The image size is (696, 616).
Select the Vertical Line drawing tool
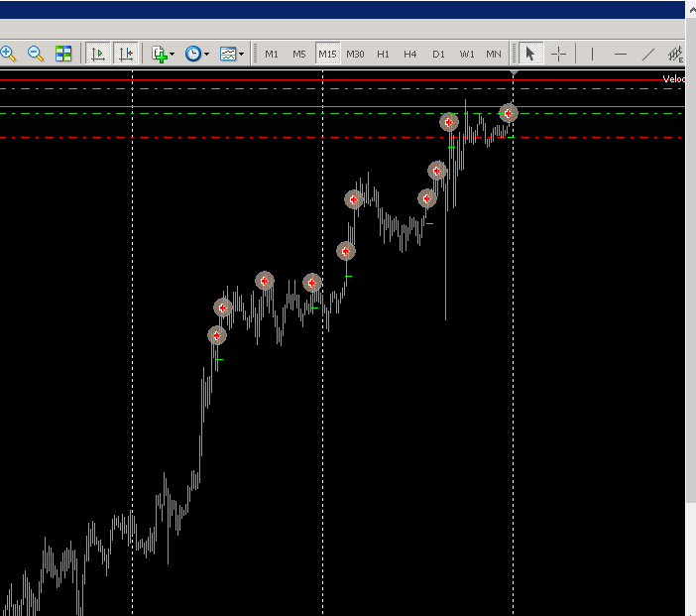pyautogui.click(x=592, y=54)
